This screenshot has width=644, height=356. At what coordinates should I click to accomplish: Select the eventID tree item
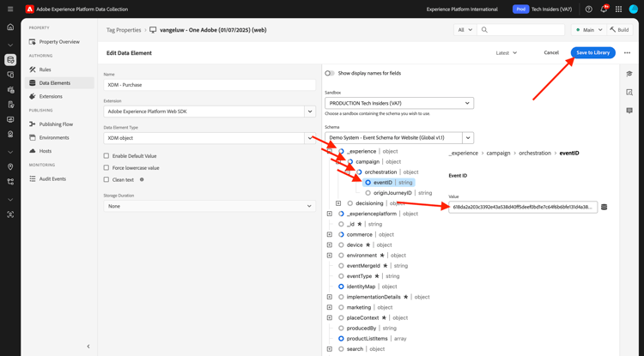coord(389,183)
